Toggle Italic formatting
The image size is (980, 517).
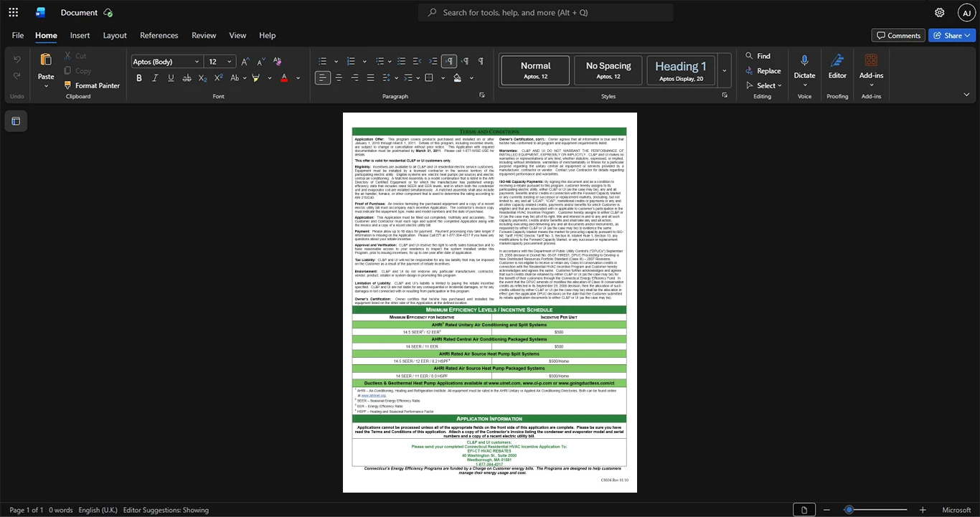(x=155, y=78)
